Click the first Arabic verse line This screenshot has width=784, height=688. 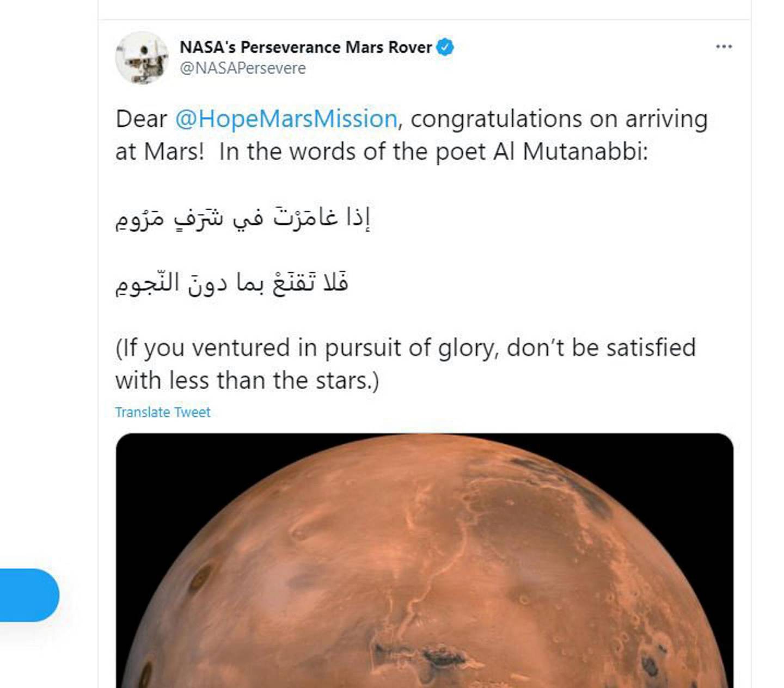tap(243, 218)
